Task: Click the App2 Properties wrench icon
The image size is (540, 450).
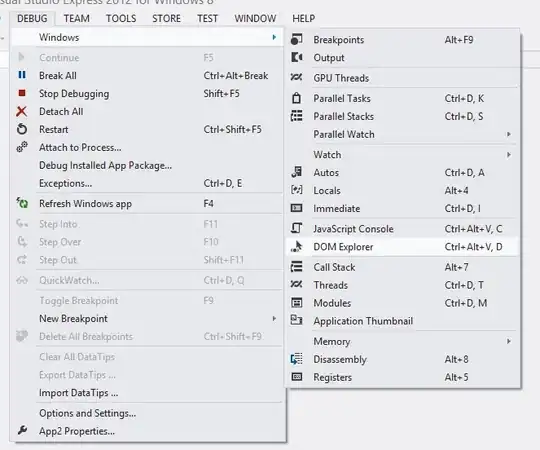Action: (22, 430)
